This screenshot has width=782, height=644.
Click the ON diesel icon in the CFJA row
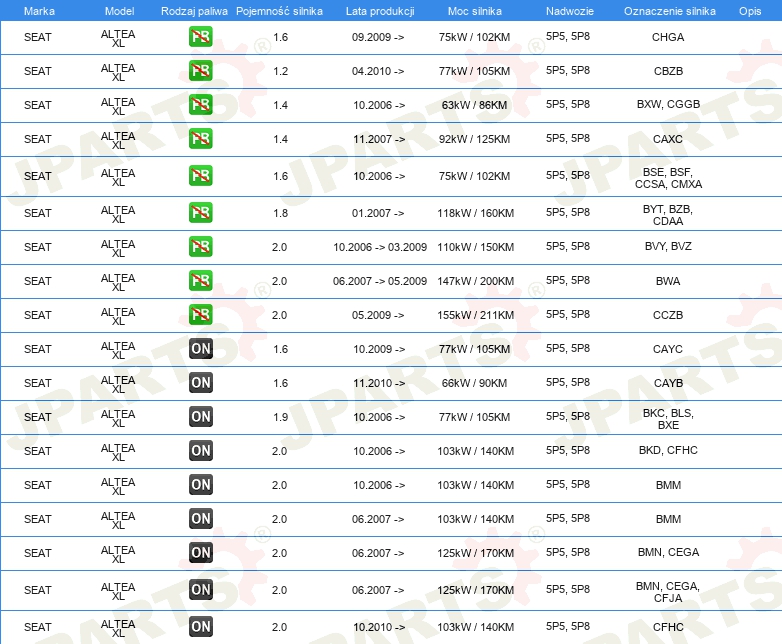(200, 590)
